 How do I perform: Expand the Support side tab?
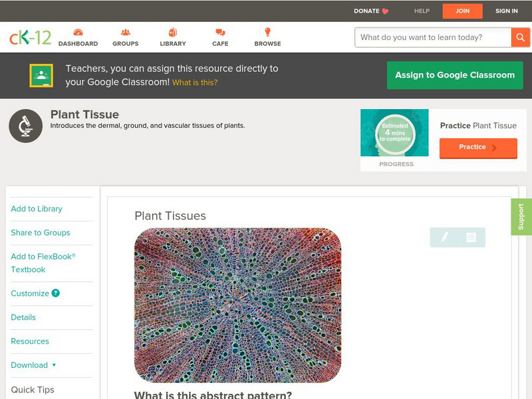point(522,215)
